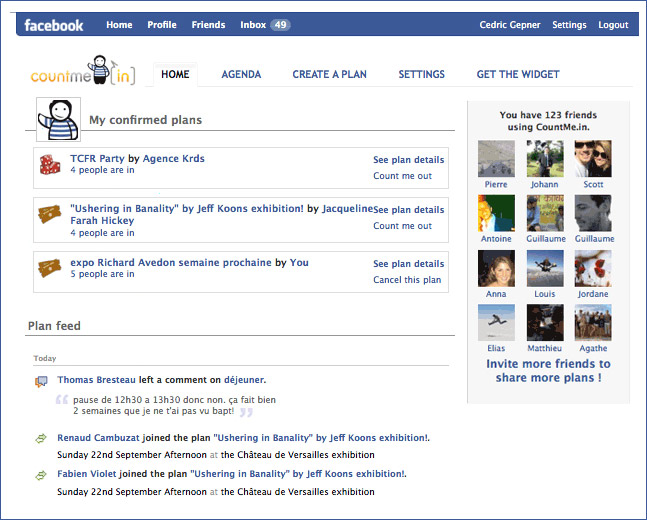Viewport: 647px width, 520px height.
Task: See plan details for expo Richard Avedon
Action: [x=409, y=264]
